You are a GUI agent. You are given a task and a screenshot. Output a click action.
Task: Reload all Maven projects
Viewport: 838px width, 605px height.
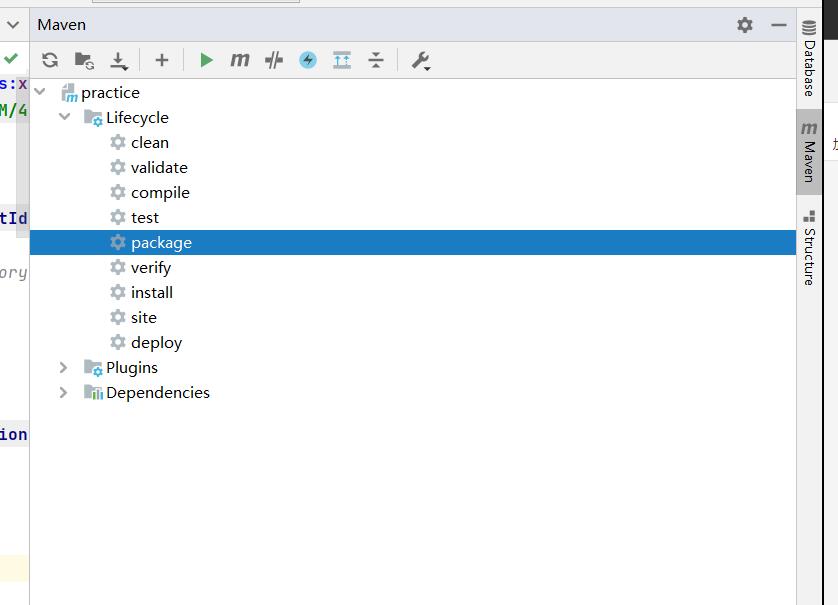point(50,60)
